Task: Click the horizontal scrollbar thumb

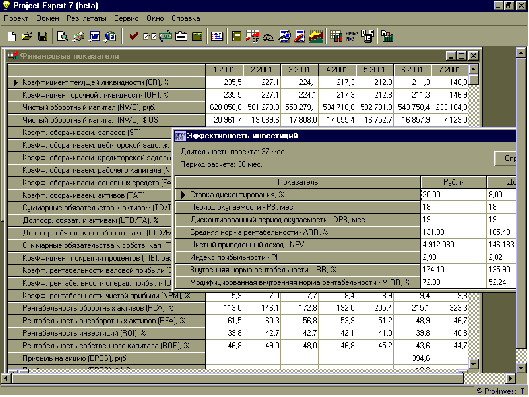Action: click(x=238, y=378)
